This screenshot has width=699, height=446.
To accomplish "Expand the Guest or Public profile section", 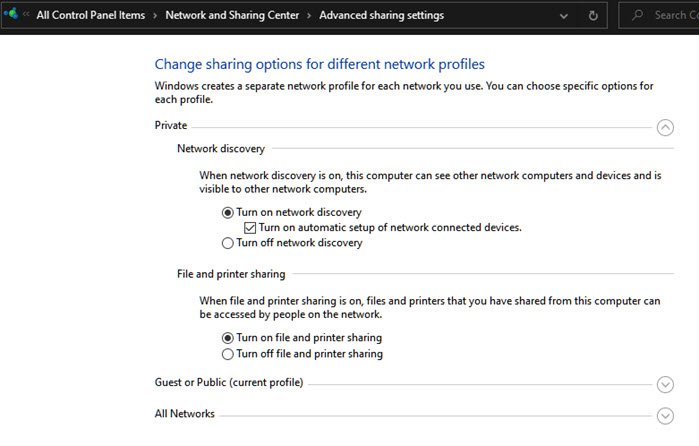I will tap(666, 384).
